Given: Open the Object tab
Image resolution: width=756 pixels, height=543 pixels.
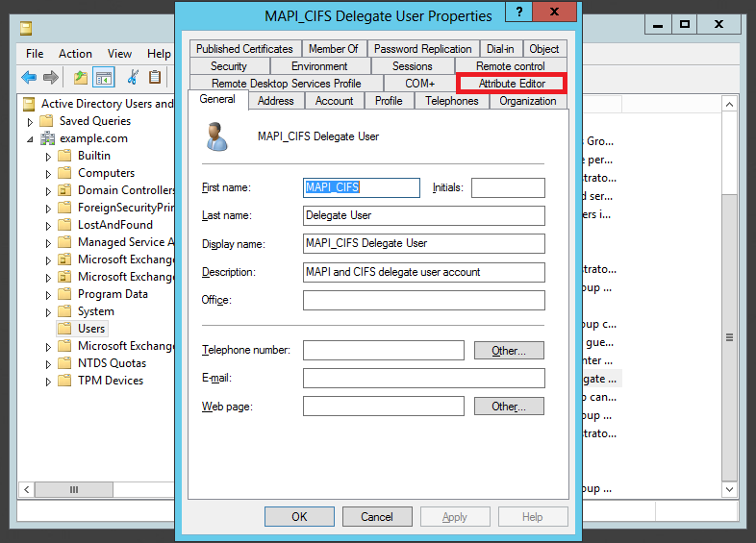Looking at the screenshot, I should [544, 49].
